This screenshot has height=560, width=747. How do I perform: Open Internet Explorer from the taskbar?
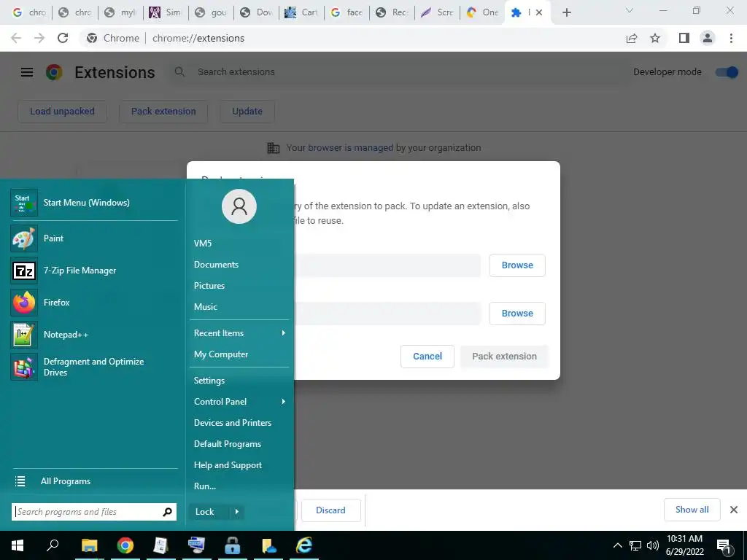pyautogui.click(x=304, y=545)
